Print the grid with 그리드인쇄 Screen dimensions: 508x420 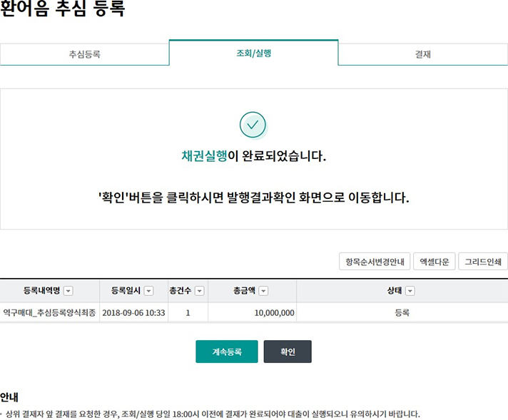click(483, 262)
